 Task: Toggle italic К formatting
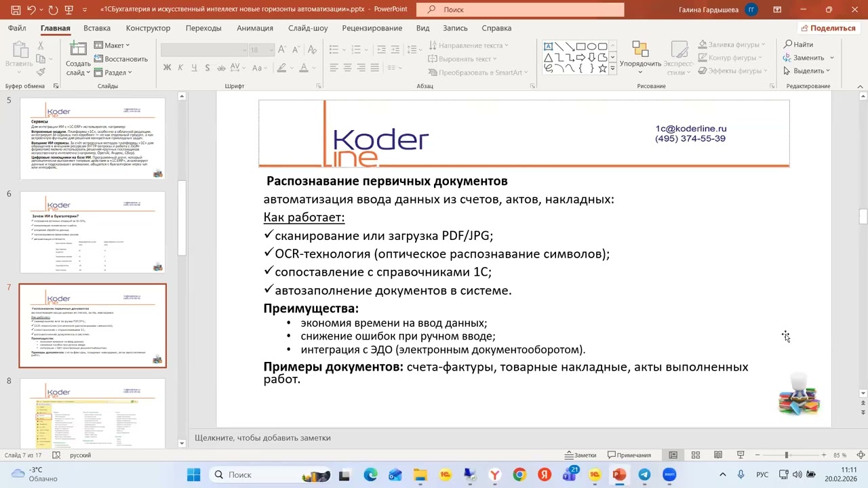tap(180, 68)
